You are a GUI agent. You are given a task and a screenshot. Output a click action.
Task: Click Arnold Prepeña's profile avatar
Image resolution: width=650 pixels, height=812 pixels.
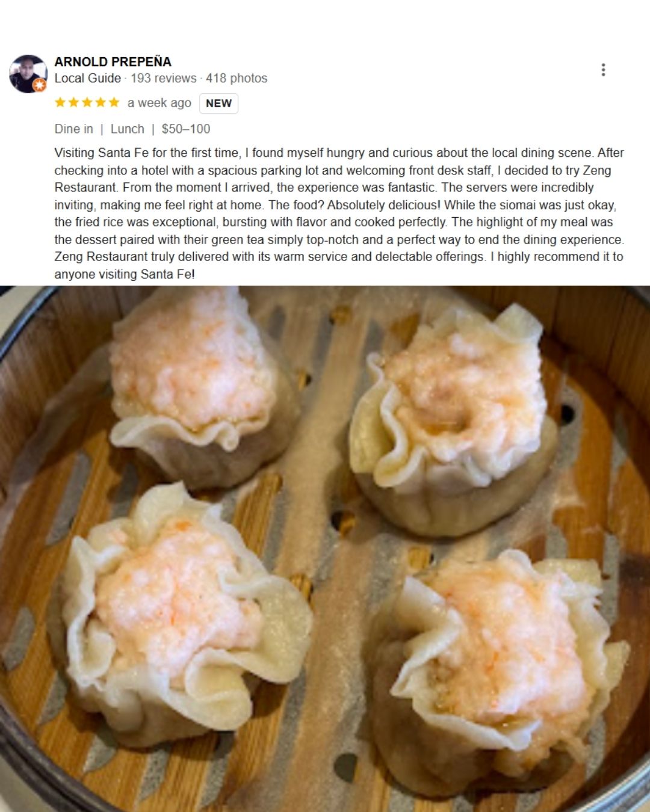(28, 73)
